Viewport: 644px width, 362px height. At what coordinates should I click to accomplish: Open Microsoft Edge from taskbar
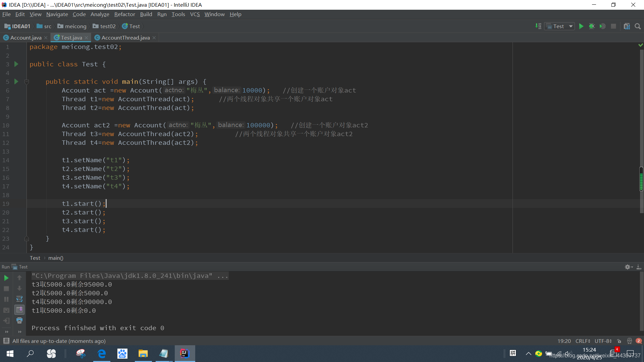click(102, 354)
